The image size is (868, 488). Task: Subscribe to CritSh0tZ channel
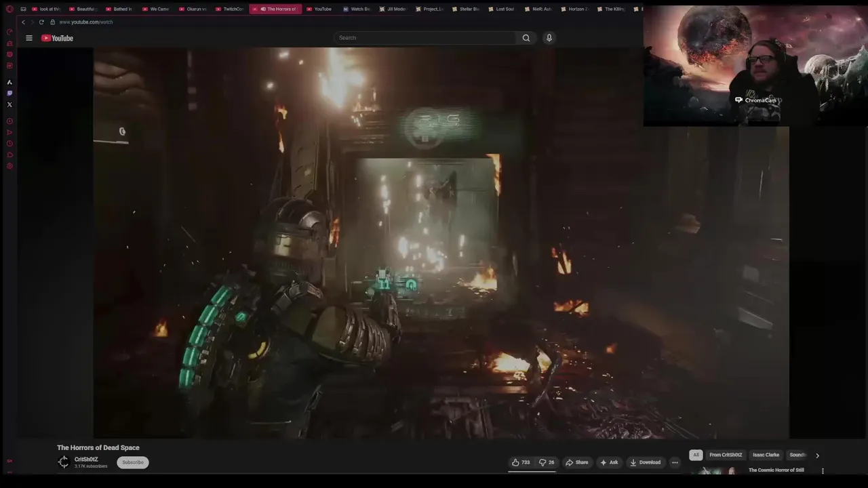pyautogui.click(x=133, y=462)
